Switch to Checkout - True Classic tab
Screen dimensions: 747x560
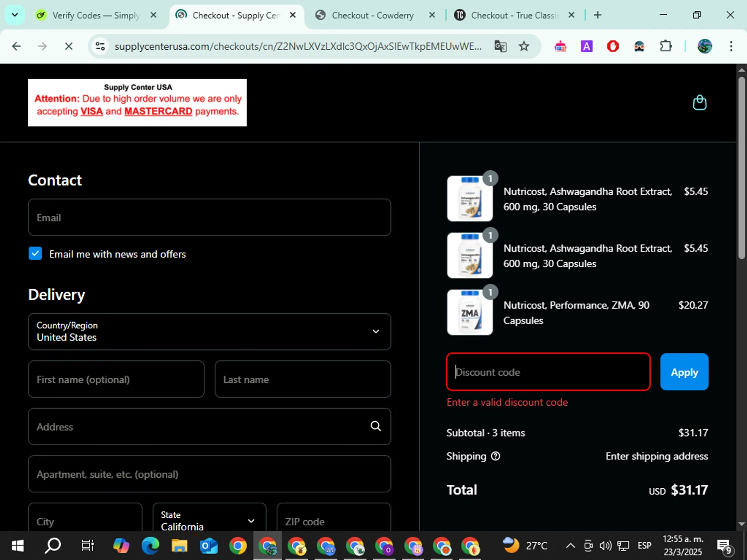(x=514, y=15)
